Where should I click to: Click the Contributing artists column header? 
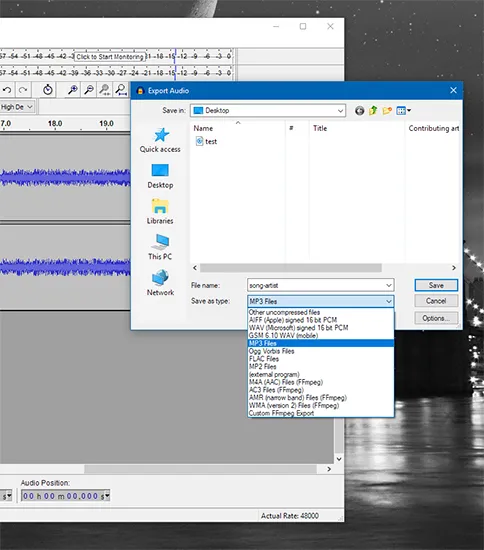pyautogui.click(x=433, y=128)
